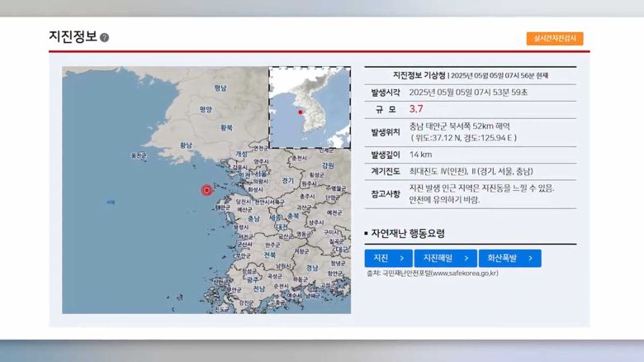Open the 실시간지진감시 button
Image resolution: width=644 pixels, height=362 pixels.
[554, 38]
